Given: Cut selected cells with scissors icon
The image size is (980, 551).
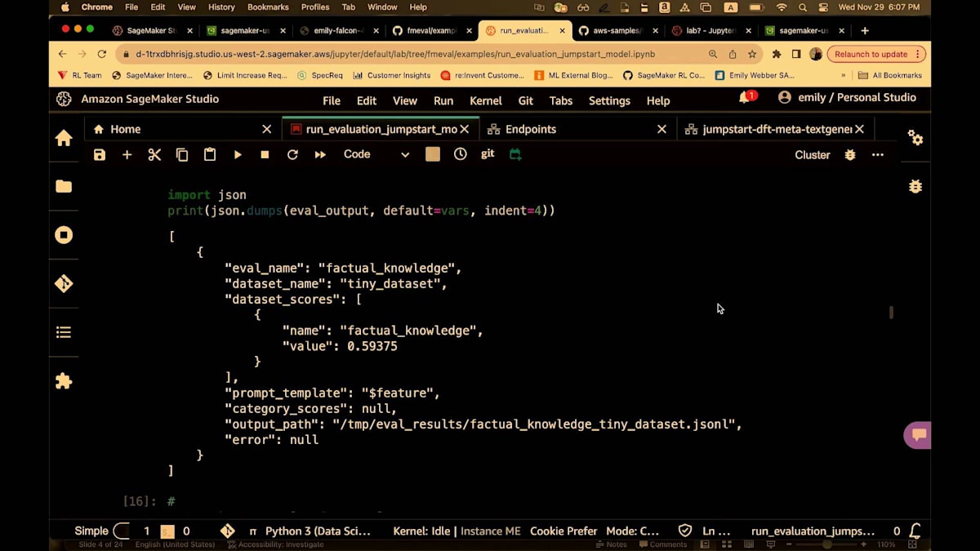Looking at the screenshot, I should (x=154, y=154).
